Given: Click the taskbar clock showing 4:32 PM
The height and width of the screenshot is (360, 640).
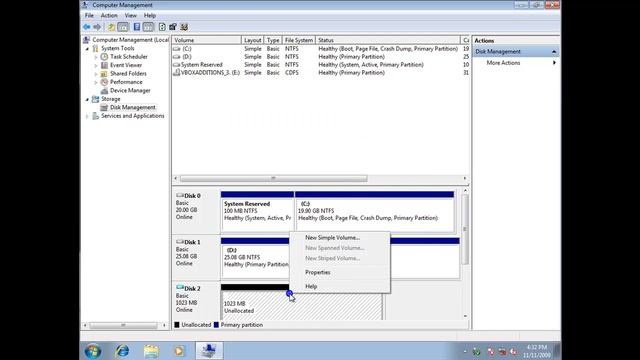Looking at the screenshot, I should click(x=536, y=351).
